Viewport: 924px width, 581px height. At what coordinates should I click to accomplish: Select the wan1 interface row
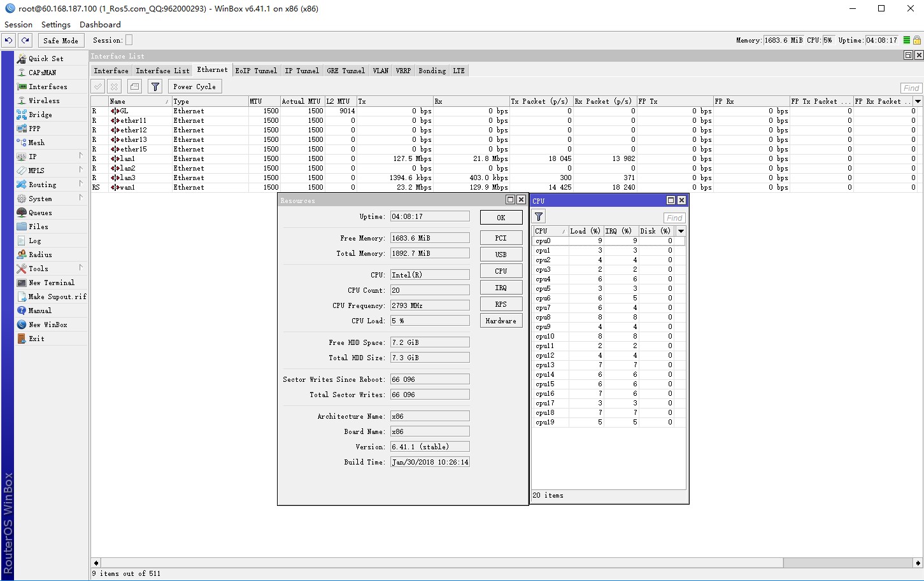[506, 187]
